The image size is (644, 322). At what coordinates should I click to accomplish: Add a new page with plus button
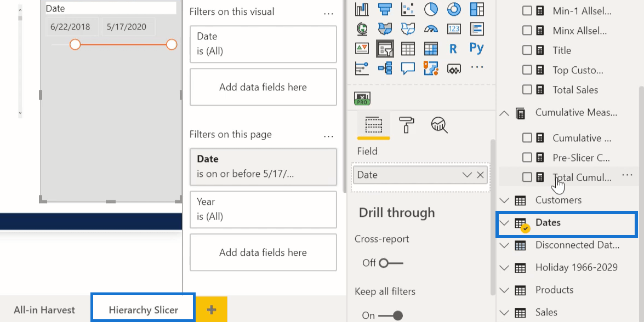(x=212, y=309)
